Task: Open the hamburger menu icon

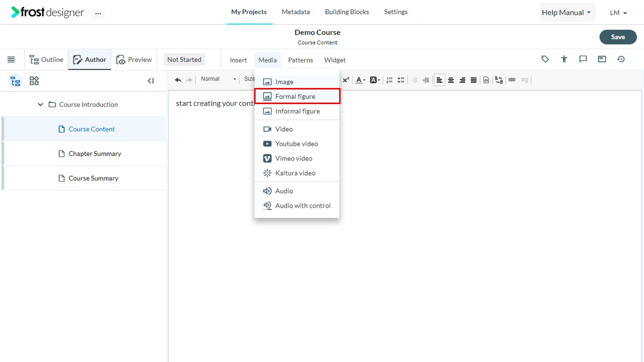Action: point(11,59)
